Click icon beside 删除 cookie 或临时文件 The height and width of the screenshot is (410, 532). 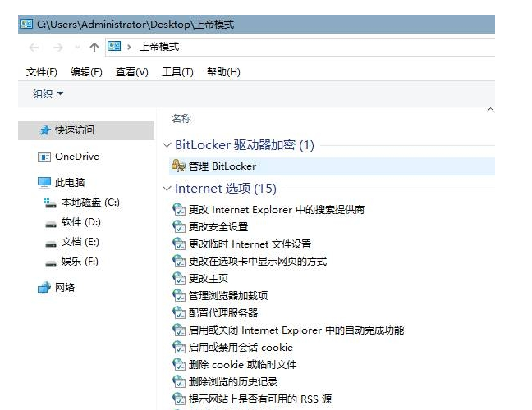179,365
